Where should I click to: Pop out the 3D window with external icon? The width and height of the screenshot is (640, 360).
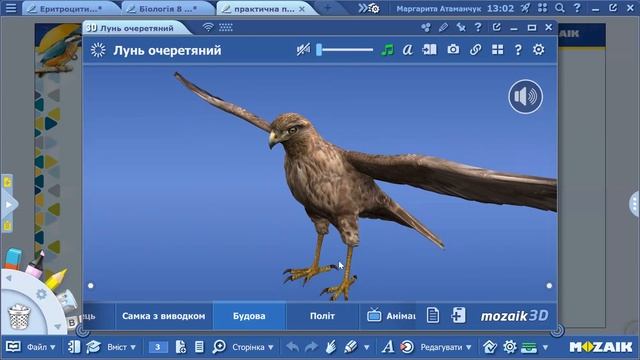tap(496, 27)
